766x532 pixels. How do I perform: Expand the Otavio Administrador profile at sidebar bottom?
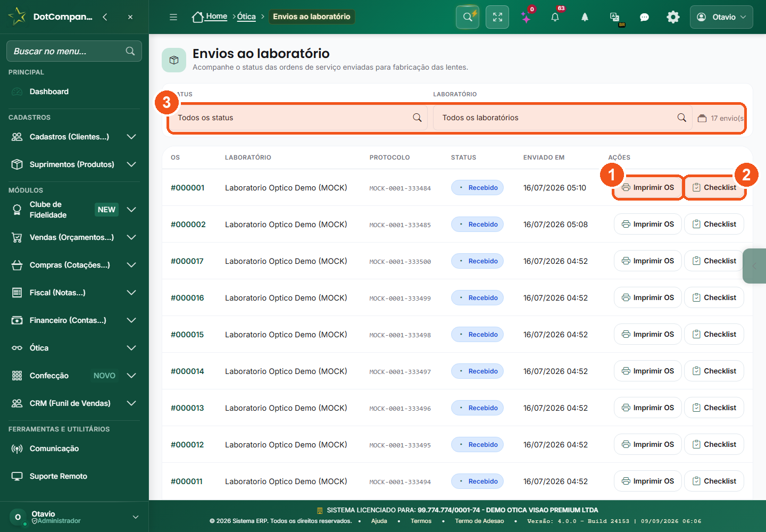coord(74,517)
